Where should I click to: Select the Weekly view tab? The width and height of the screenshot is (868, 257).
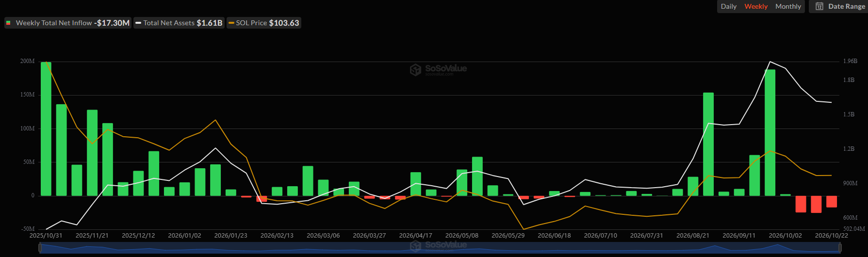tap(756, 6)
